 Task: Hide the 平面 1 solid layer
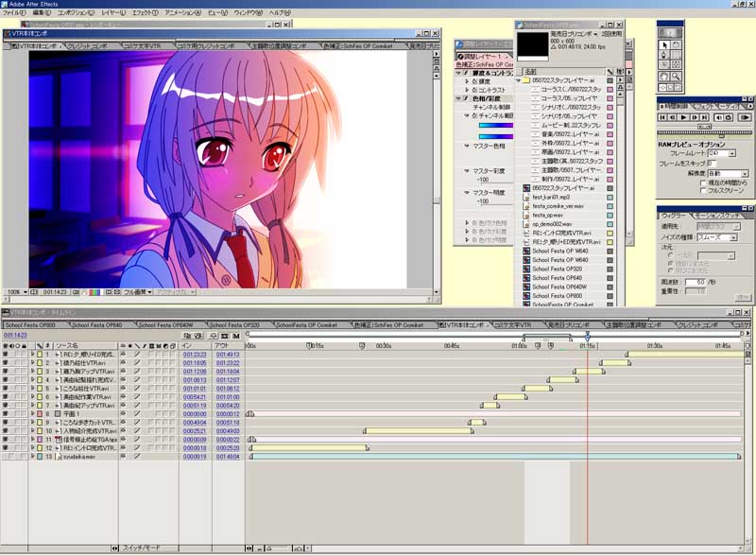[x=6, y=414]
